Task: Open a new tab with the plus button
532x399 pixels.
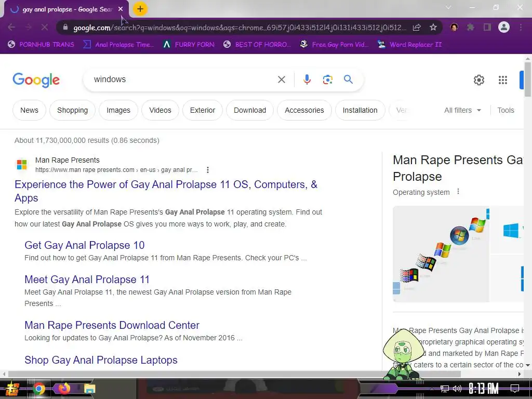Action: click(x=140, y=9)
